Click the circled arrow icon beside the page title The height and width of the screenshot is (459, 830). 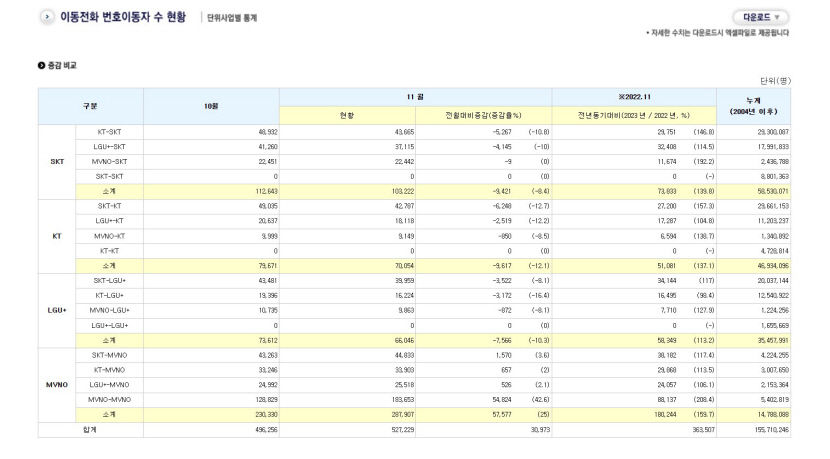(47, 17)
